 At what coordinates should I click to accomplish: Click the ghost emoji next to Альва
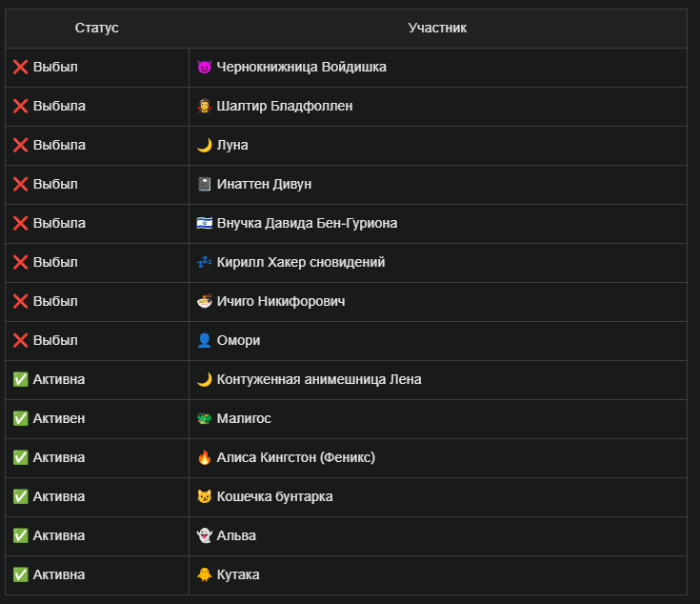204,535
